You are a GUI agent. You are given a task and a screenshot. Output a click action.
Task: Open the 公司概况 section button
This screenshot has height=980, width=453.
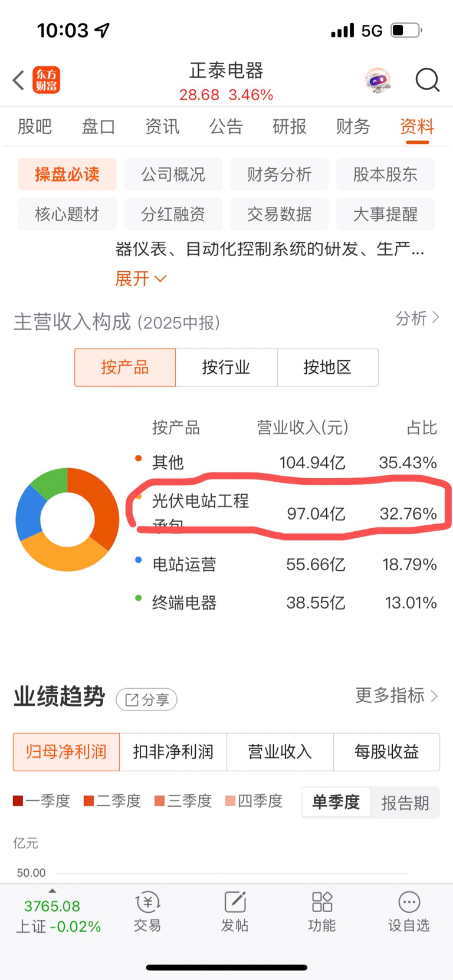point(173,174)
